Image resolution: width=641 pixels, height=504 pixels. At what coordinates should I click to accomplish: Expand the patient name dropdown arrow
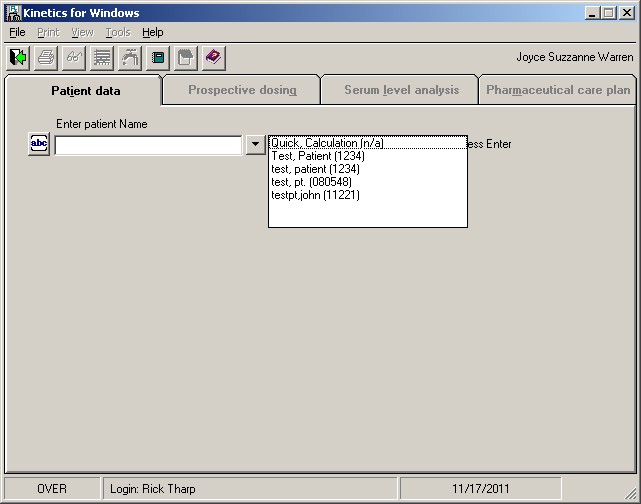pyautogui.click(x=255, y=145)
